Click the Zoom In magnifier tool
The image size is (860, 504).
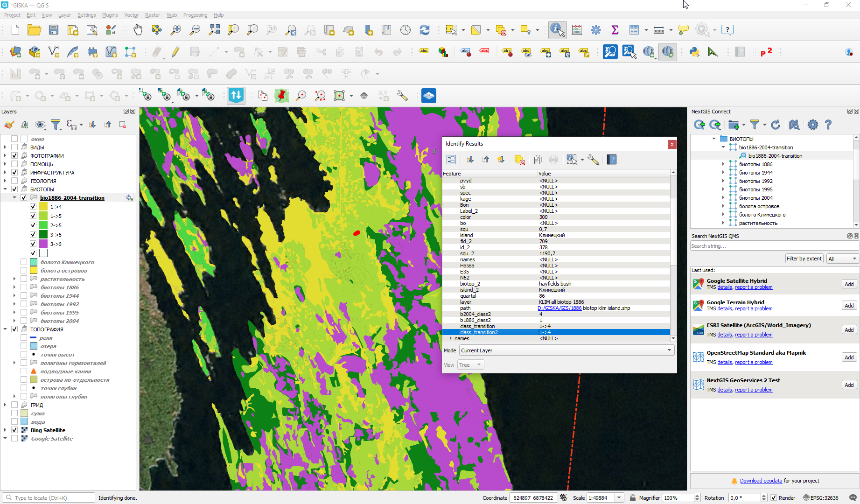point(176,30)
